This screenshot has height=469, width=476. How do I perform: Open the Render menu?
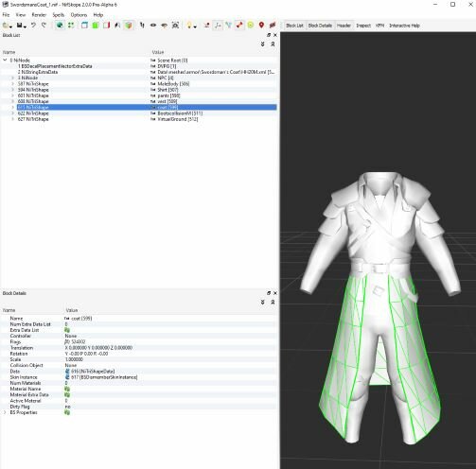[39, 15]
